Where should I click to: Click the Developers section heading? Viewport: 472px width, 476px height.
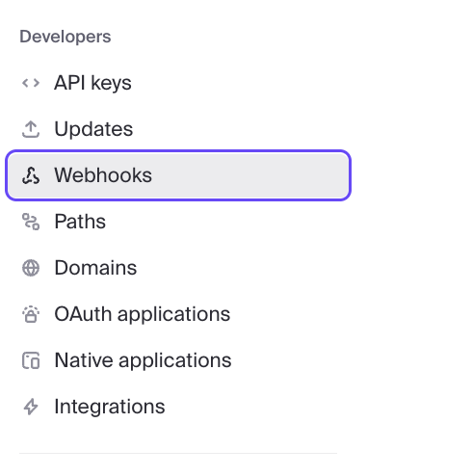[66, 37]
